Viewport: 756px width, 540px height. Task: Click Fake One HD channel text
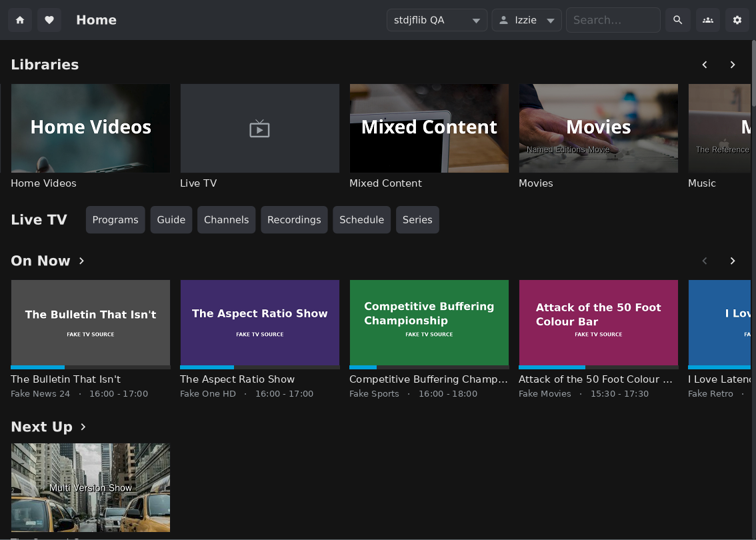208,394
